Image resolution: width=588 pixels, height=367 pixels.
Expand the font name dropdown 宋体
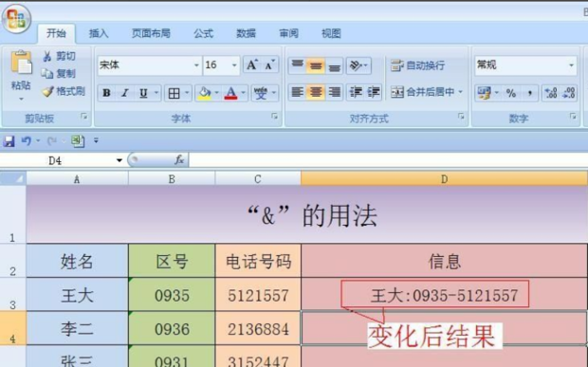(x=196, y=65)
